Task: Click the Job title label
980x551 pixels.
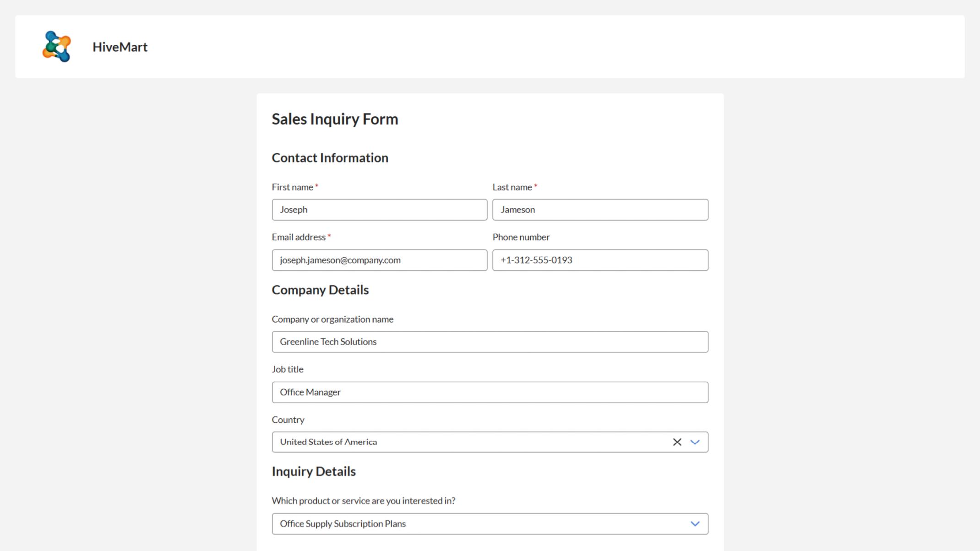Action: click(x=288, y=369)
